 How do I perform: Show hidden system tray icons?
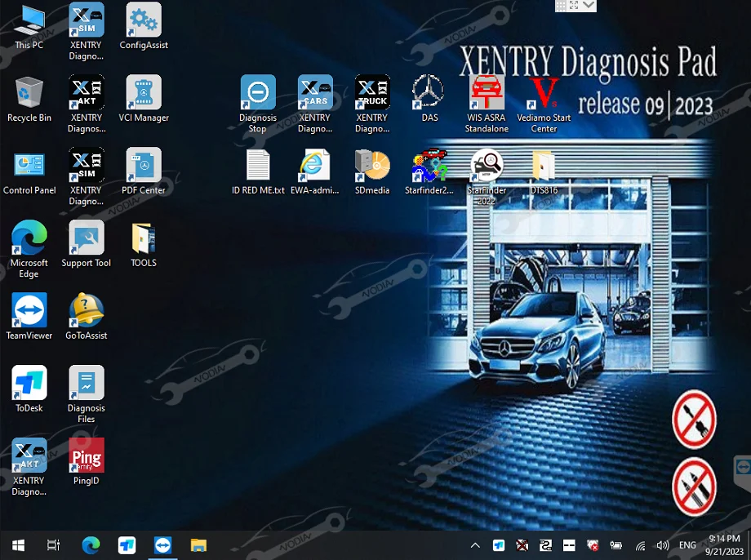pyautogui.click(x=475, y=545)
